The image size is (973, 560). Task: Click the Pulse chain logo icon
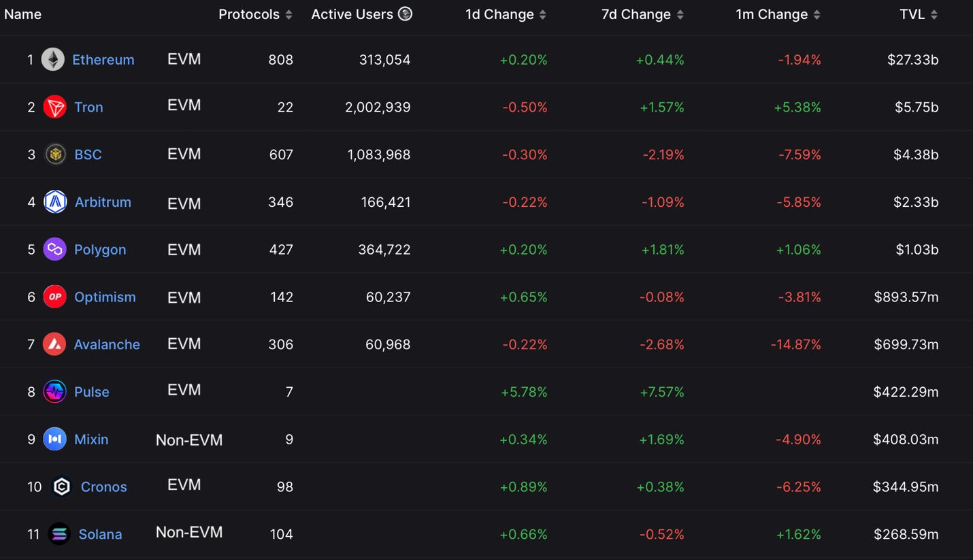[x=54, y=391]
